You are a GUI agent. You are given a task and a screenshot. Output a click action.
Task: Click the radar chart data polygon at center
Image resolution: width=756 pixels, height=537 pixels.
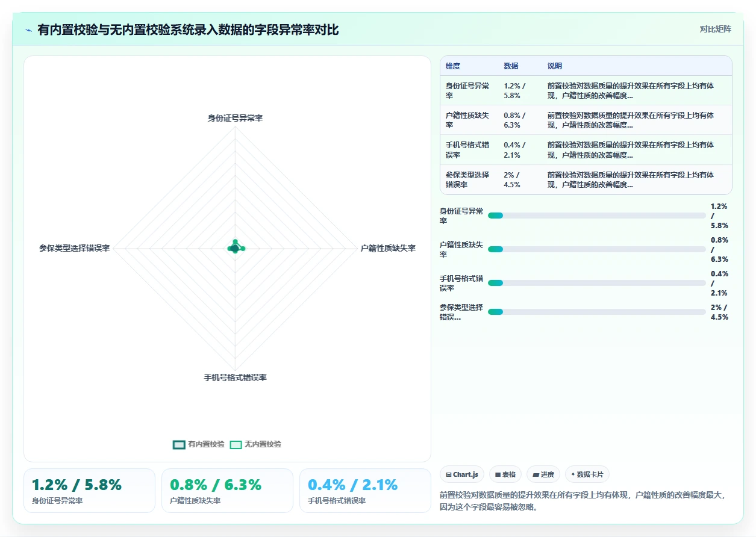pyautogui.click(x=235, y=247)
